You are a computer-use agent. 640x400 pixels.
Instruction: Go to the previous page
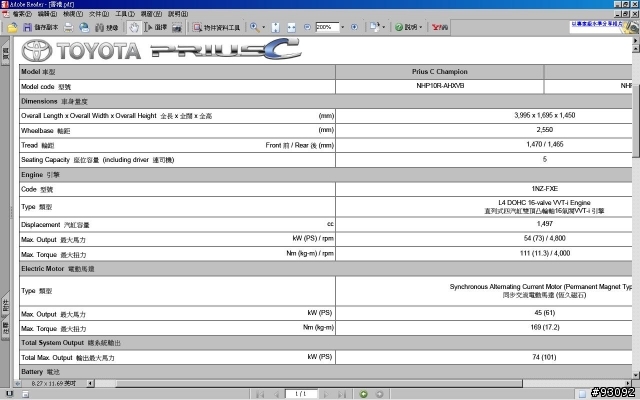[276, 394]
